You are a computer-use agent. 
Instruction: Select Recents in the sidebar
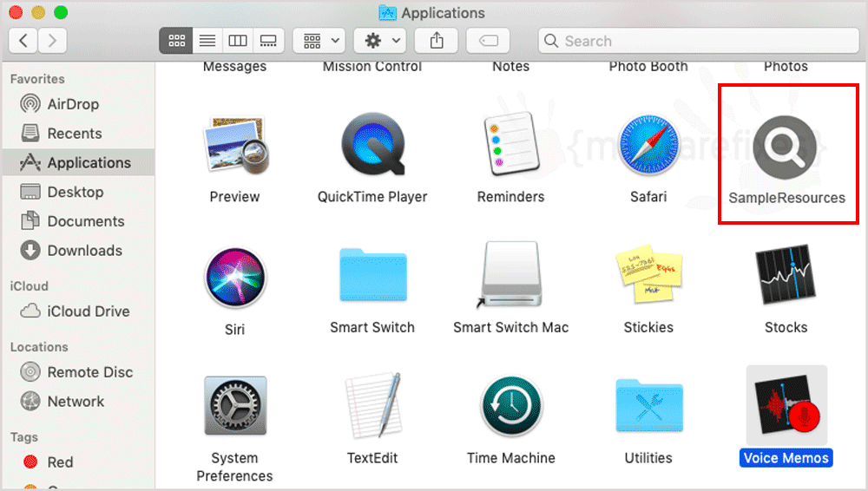(79, 134)
